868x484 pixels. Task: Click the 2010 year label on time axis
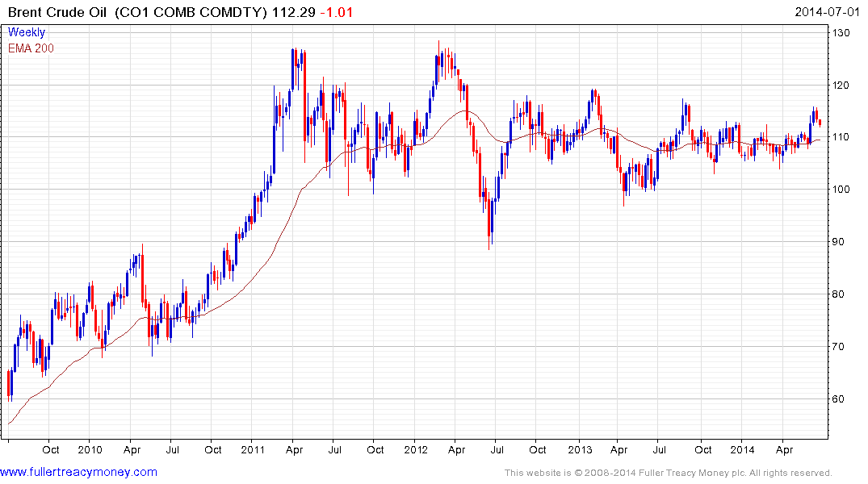[x=90, y=449]
